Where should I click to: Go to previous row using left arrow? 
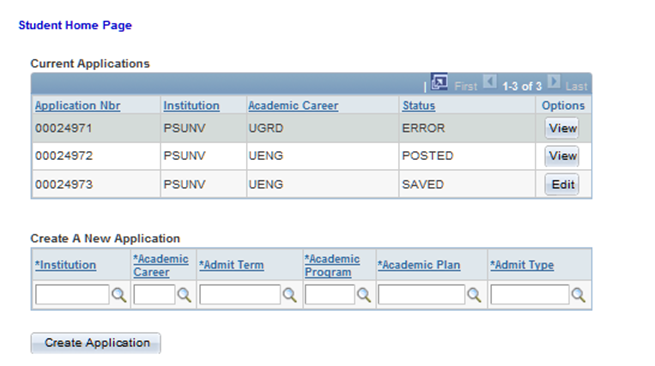tap(490, 81)
